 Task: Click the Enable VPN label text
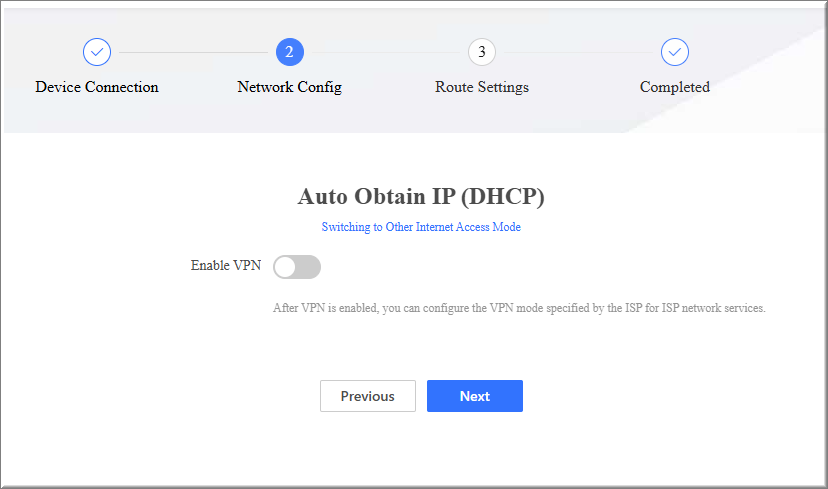pyautogui.click(x=226, y=266)
